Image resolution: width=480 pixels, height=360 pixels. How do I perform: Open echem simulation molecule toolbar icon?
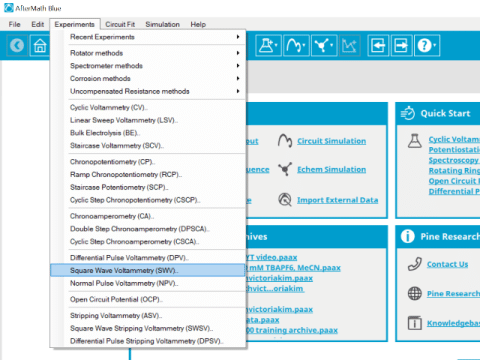(324, 45)
